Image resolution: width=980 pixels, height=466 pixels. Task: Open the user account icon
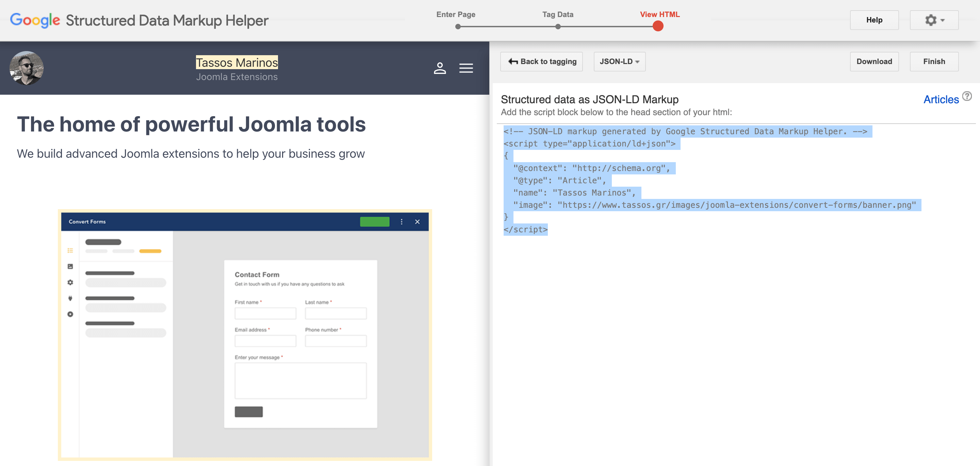pyautogui.click(x=440, y=68)
